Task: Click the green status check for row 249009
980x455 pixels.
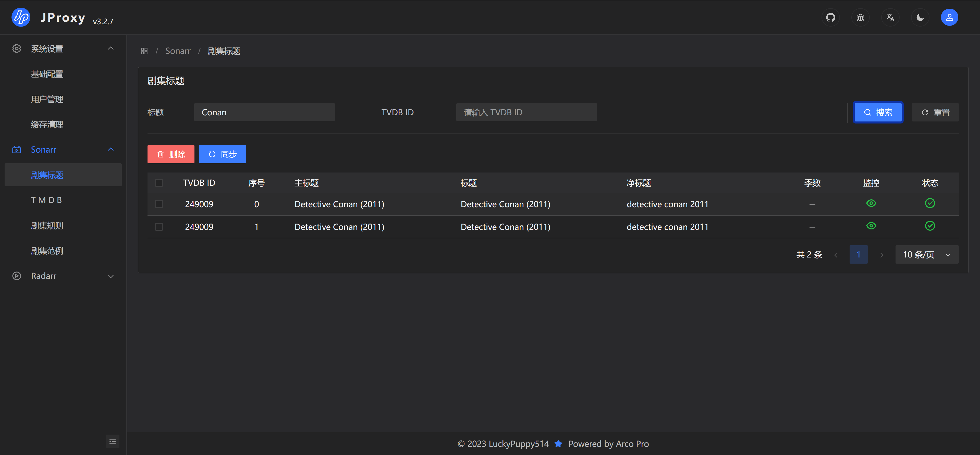Action: pyautogui.click(x=930, y=203)
